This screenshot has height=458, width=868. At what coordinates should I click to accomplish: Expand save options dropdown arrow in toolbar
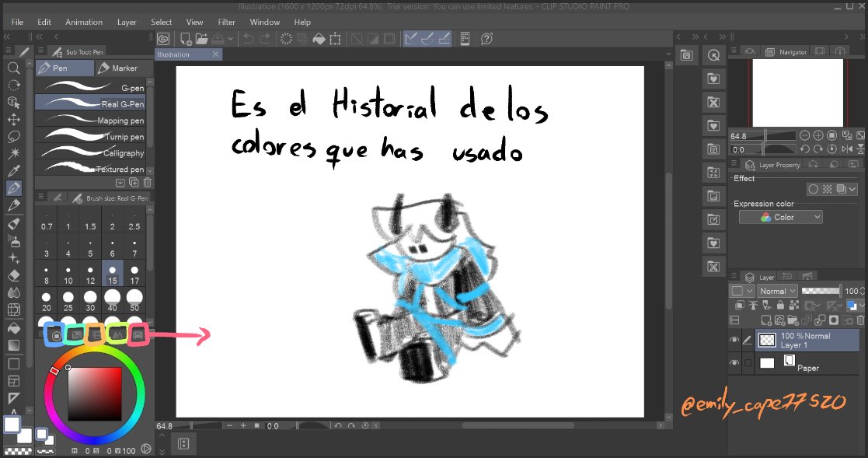coord(230,39)
